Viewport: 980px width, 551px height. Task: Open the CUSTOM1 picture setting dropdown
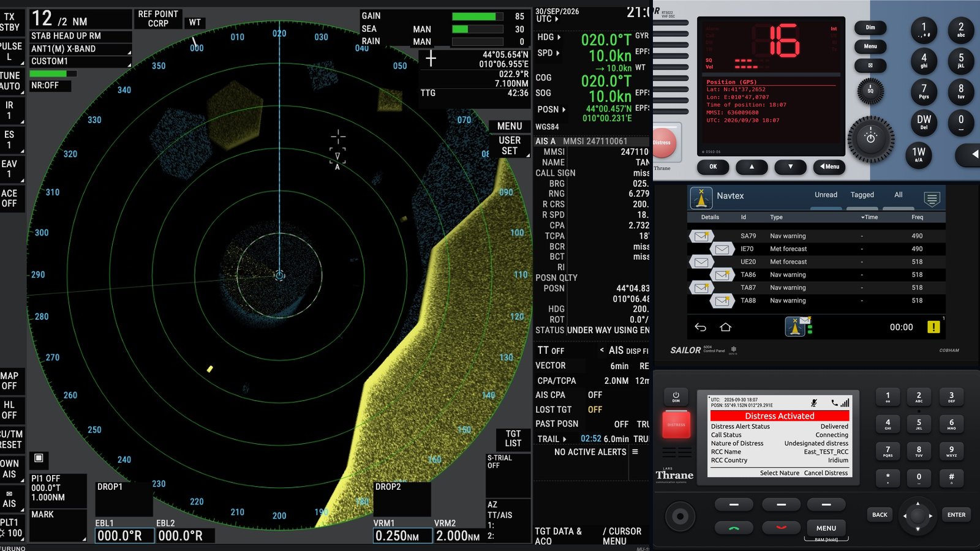(x=80, y=62)
